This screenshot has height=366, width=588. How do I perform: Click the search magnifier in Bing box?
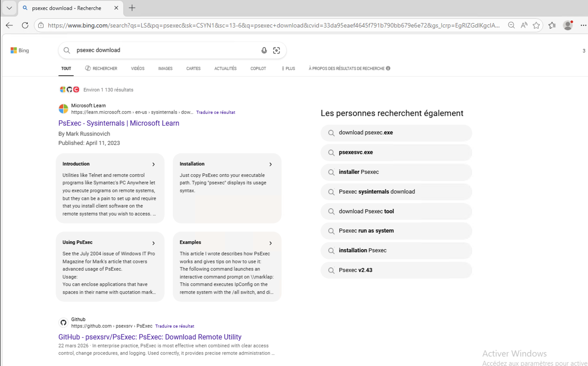click(67, 50)
